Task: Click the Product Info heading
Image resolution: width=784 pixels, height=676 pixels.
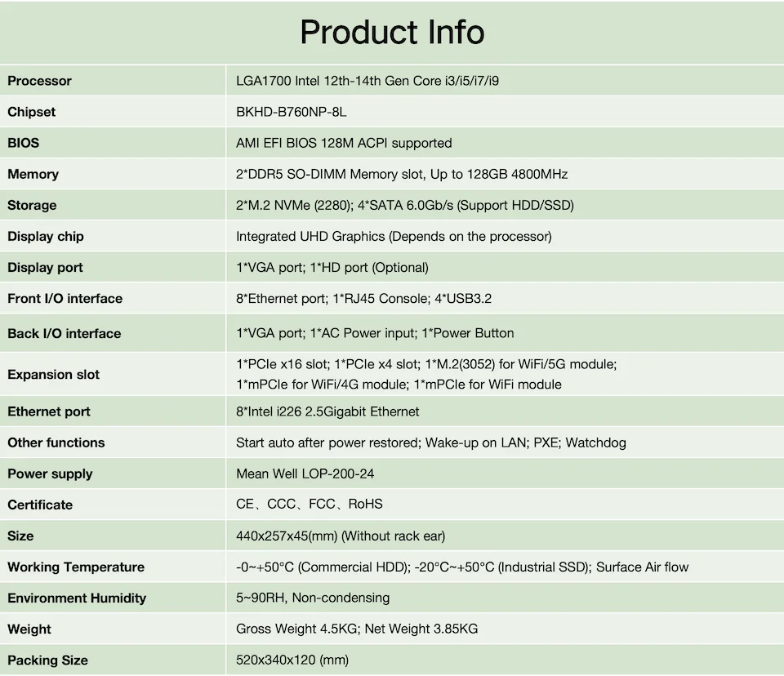Action: click(x=392, y=33)
